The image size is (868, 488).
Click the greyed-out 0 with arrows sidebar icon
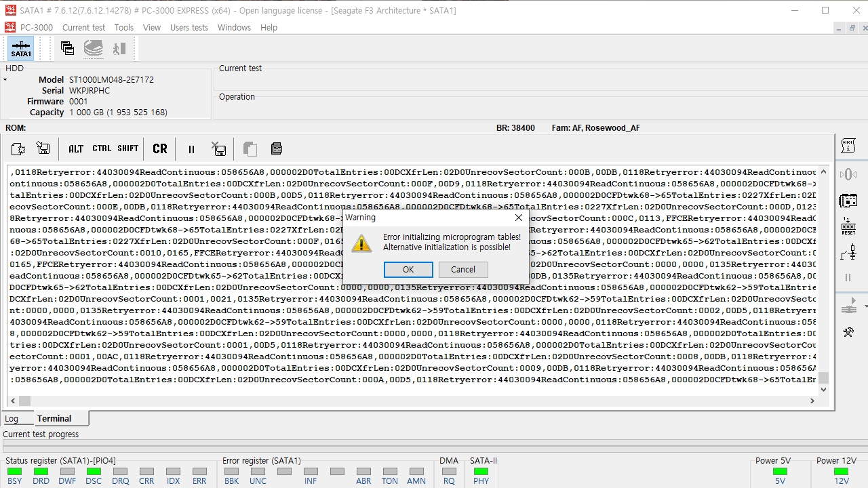(x=848, y=174)
